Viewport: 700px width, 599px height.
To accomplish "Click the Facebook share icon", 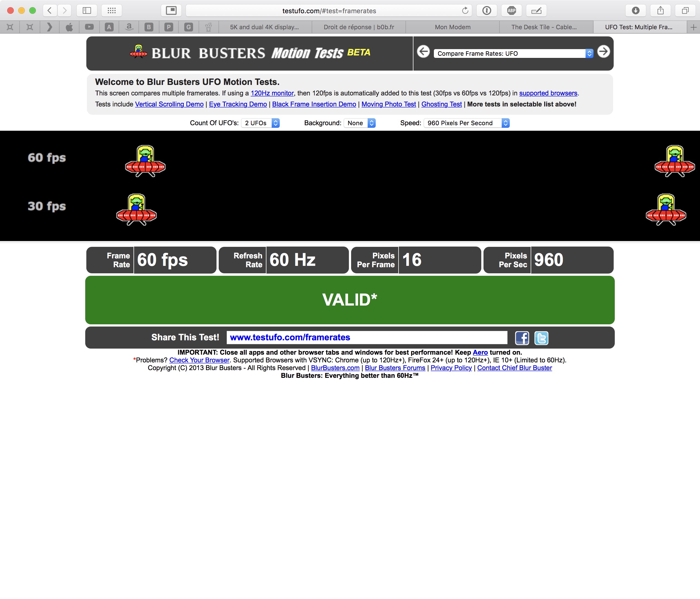I will point(522,338).
